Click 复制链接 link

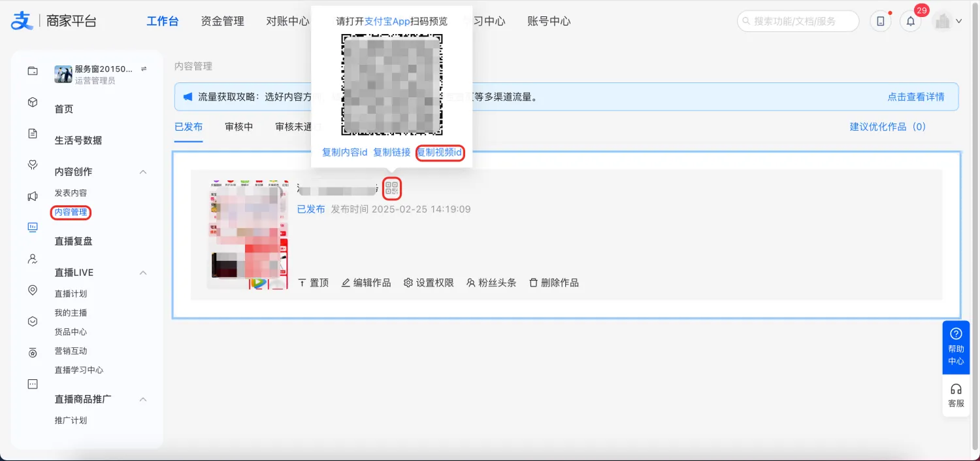tap(392, 152)
